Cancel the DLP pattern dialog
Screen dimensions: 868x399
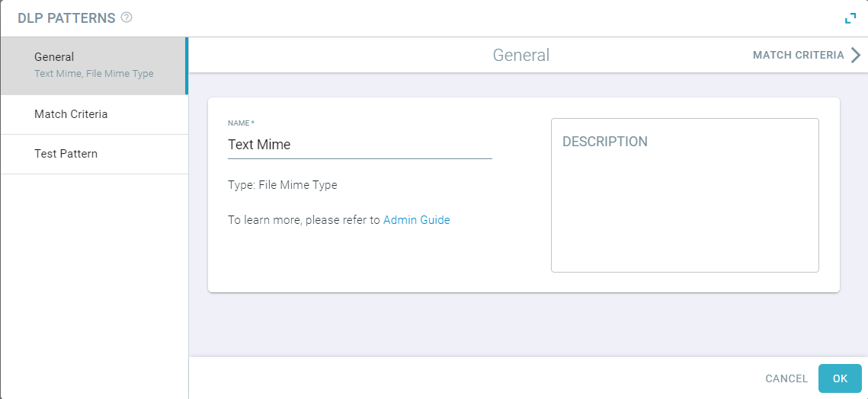point(786,378)
